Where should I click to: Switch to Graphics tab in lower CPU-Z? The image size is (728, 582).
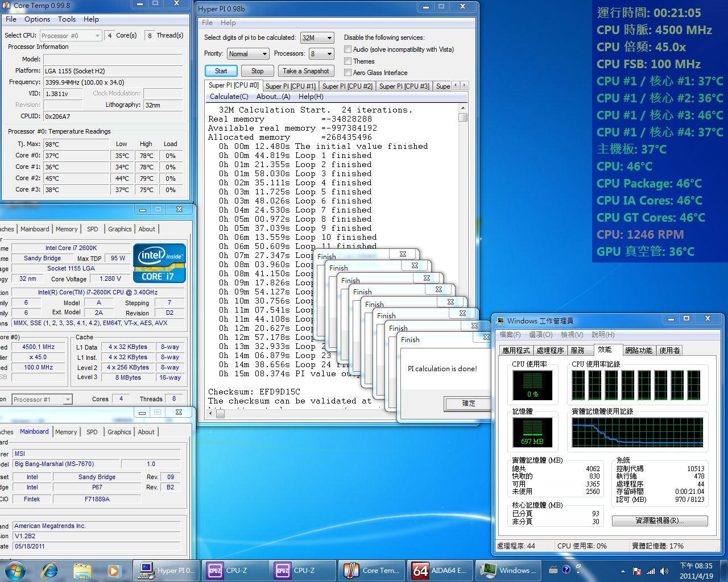click(119, 432)
